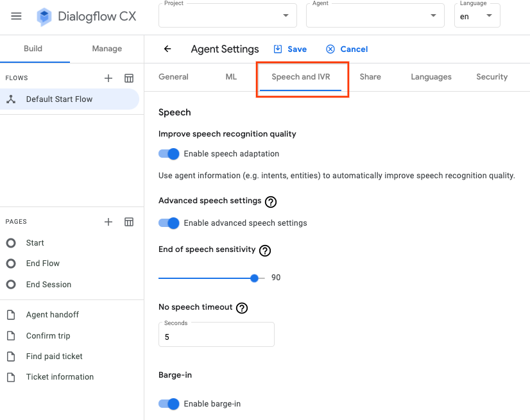Click the End of speech sensitivity slider

(212, 278)
